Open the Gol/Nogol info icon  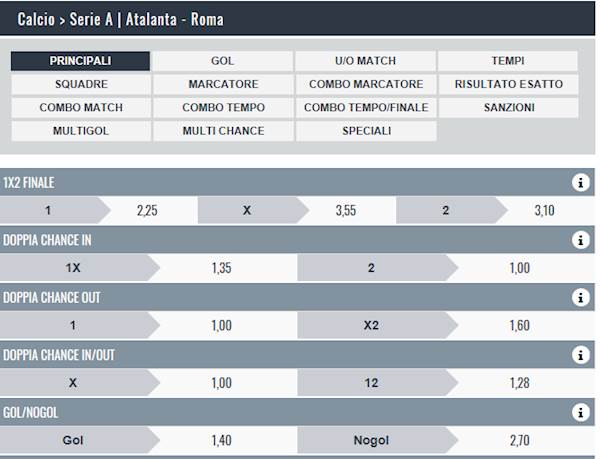[580, 413]
